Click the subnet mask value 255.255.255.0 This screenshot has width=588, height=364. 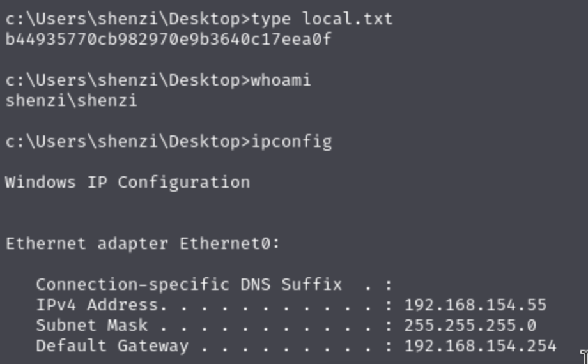470,326
